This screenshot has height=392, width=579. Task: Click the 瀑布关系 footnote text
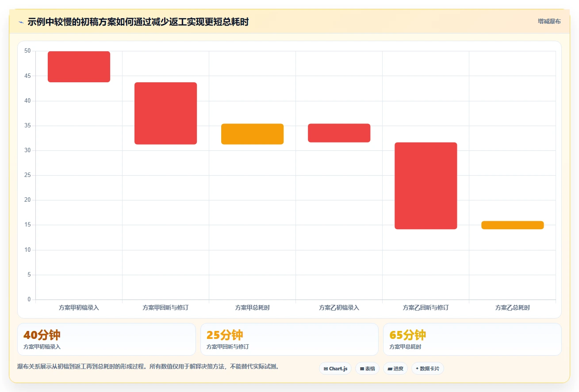pyautogui.click(x=148, y=367)
